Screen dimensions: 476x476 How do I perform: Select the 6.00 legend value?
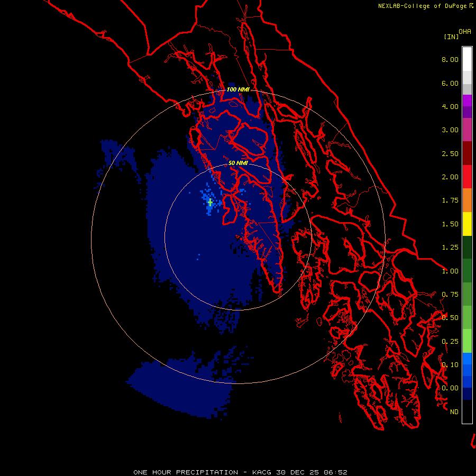pos(450,83)
